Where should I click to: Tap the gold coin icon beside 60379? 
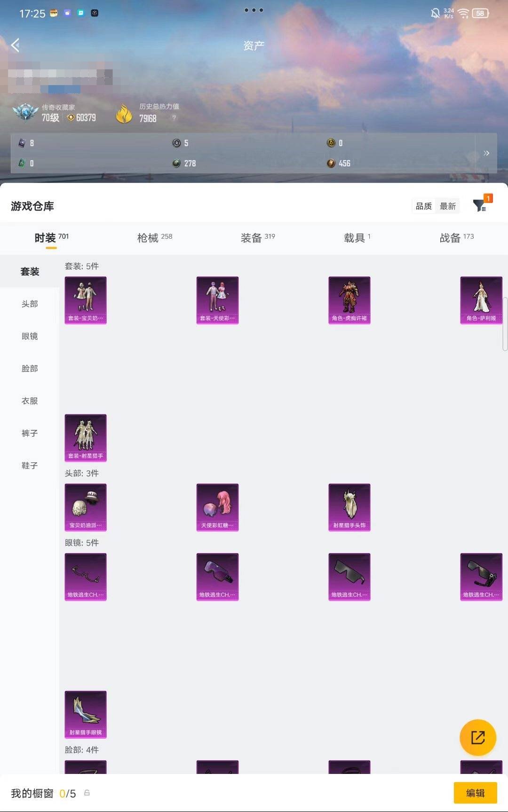tap(71, 117)
